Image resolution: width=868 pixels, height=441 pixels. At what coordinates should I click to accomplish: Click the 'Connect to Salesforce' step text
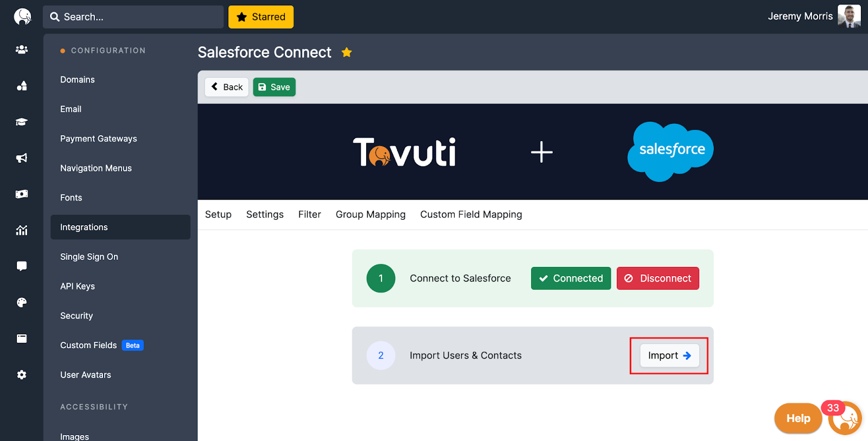coord(460,278)
